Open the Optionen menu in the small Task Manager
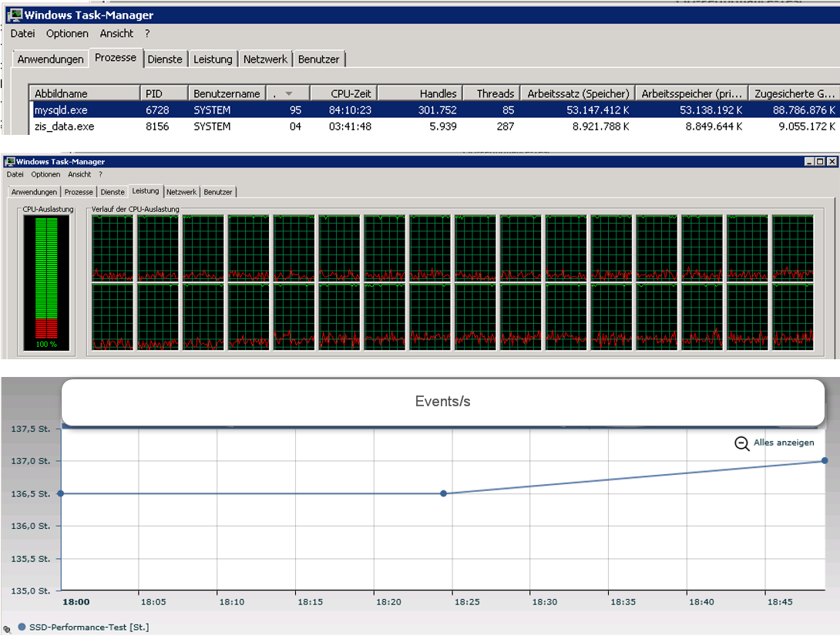 (46, 174)
